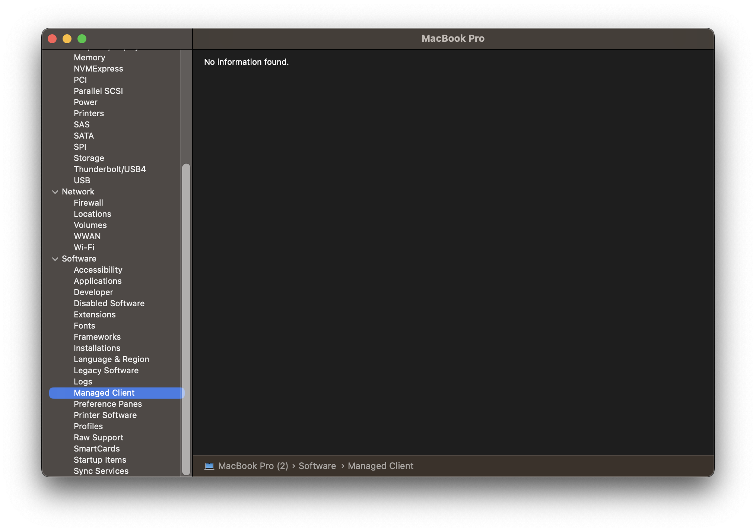Screen dimensions: 756x532
Task: Select Memory in the sidebar
Action: tap(89, 58)
